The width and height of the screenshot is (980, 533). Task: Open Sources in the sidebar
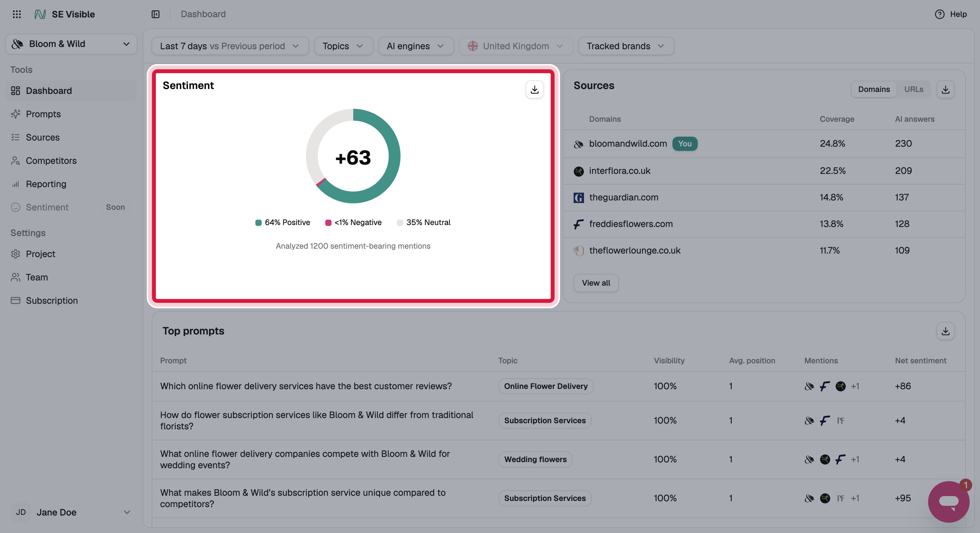(x=71, y=137)
